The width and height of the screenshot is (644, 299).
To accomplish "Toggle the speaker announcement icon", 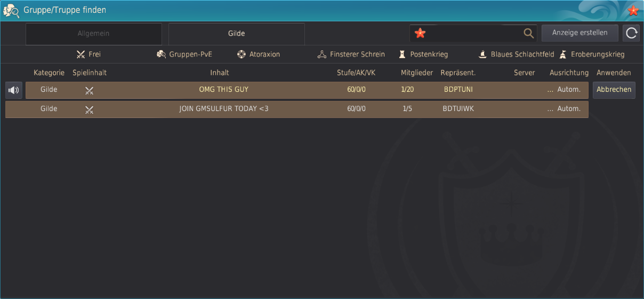I will click(14, 90).
